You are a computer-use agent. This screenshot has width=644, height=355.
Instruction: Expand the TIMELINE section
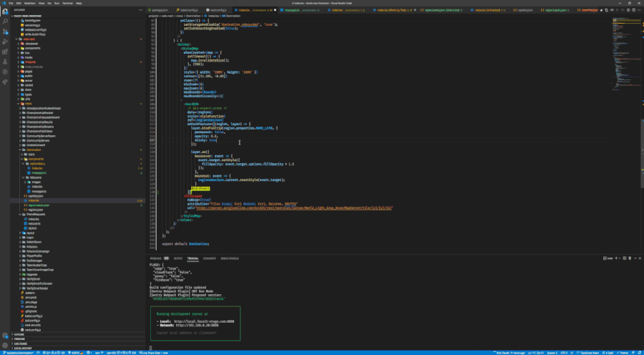click(x=19, y=339)
